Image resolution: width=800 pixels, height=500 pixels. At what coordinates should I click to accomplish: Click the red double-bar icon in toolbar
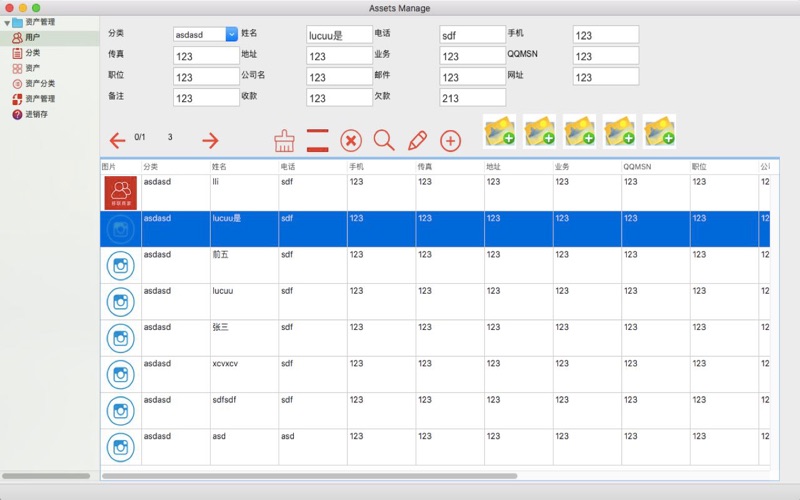[318, 140]
